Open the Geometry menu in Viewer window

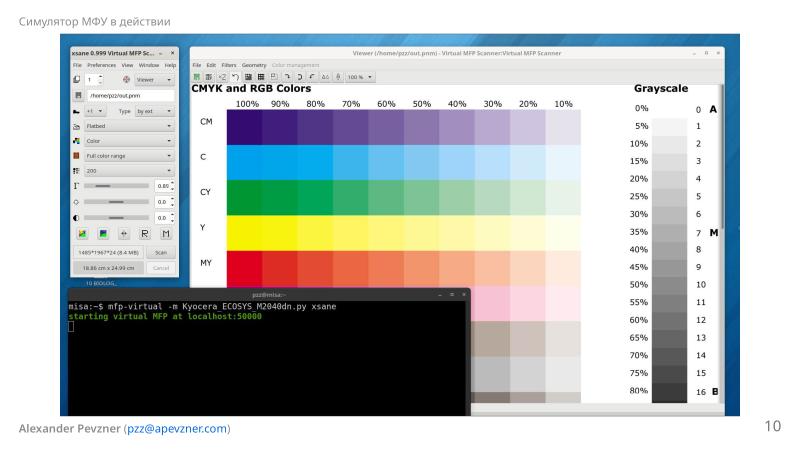click(254, 64)
